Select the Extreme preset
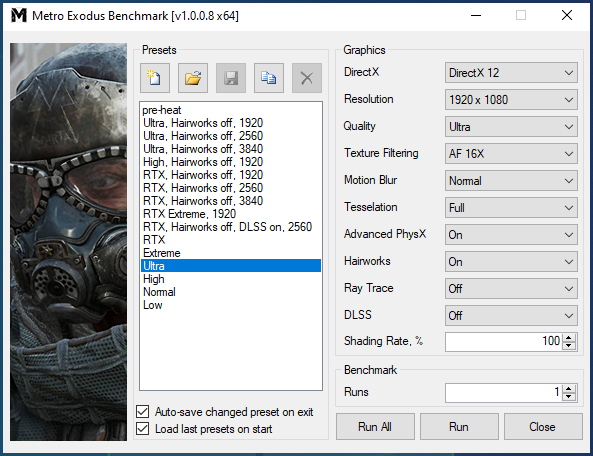The height and width of the screenshot is (456, 593). click(x=231, y=253)
